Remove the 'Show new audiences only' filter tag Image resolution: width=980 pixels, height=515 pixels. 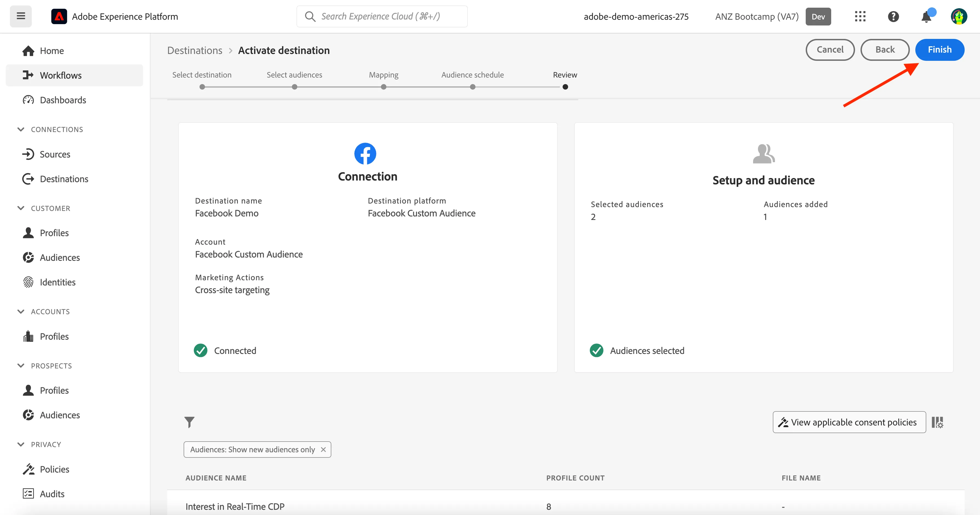(323, 450)
